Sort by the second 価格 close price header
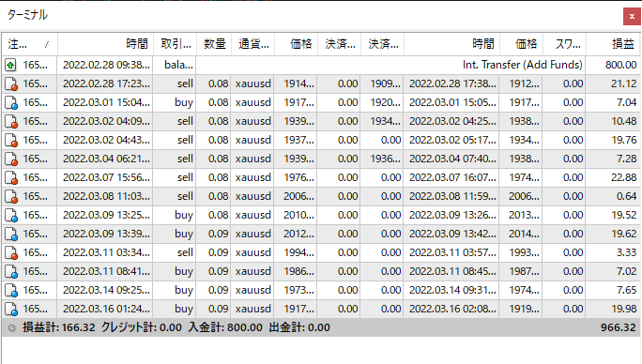Screen dimensions: 642x364 coord(522,44)
